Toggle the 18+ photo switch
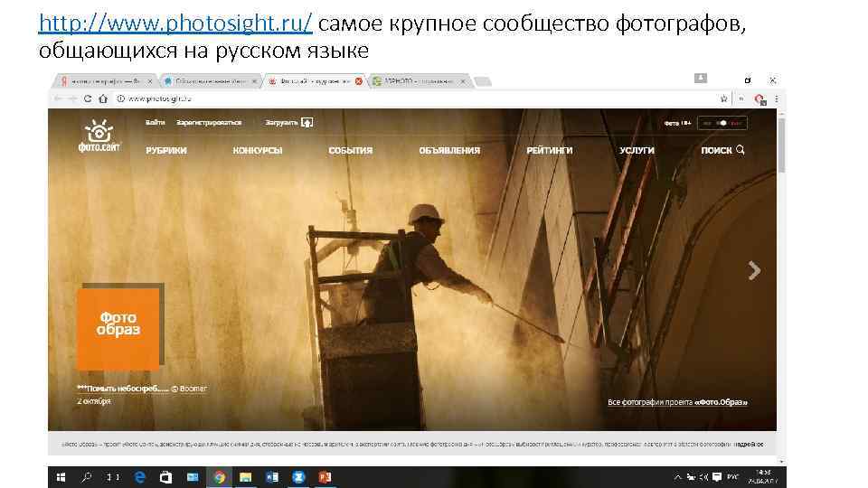The image size is (868, 488). (x=722, y=123)
